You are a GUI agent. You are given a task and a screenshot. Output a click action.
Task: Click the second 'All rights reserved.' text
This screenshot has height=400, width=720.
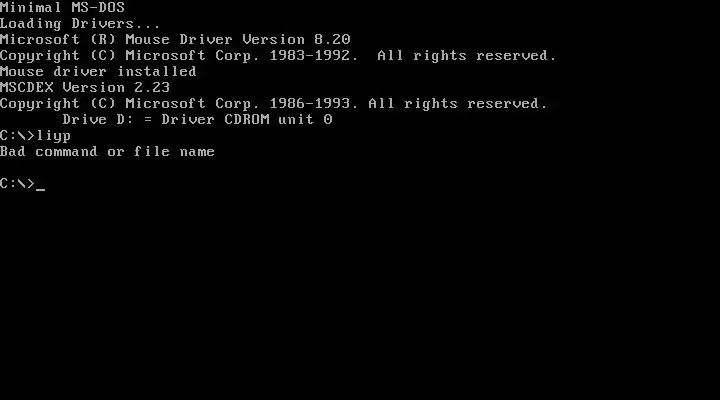point(458,103)
